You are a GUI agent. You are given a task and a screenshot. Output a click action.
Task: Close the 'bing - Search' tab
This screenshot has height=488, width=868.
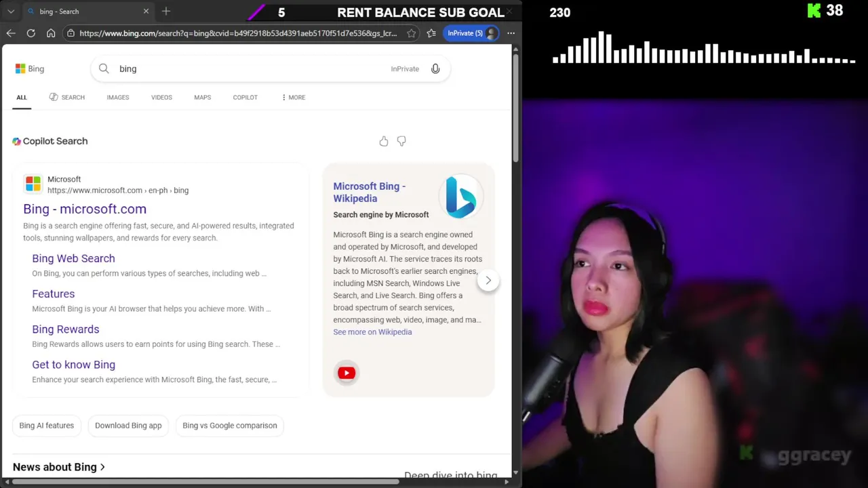pos(146,12)
